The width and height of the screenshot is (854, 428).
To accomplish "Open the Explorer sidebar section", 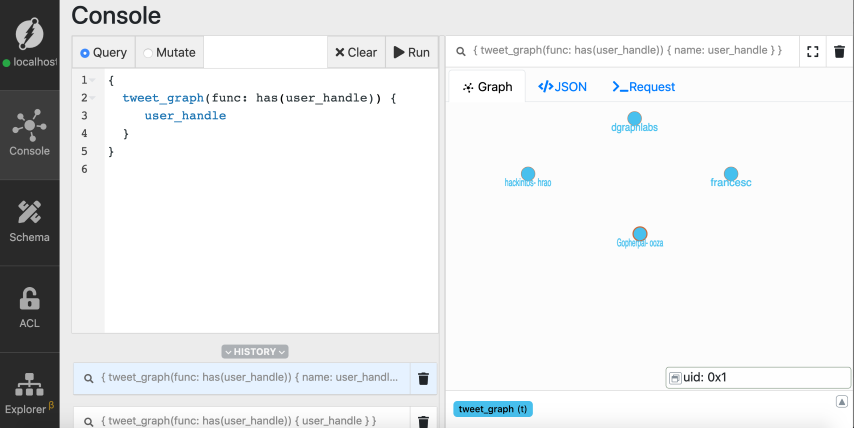I will (29, 394).
